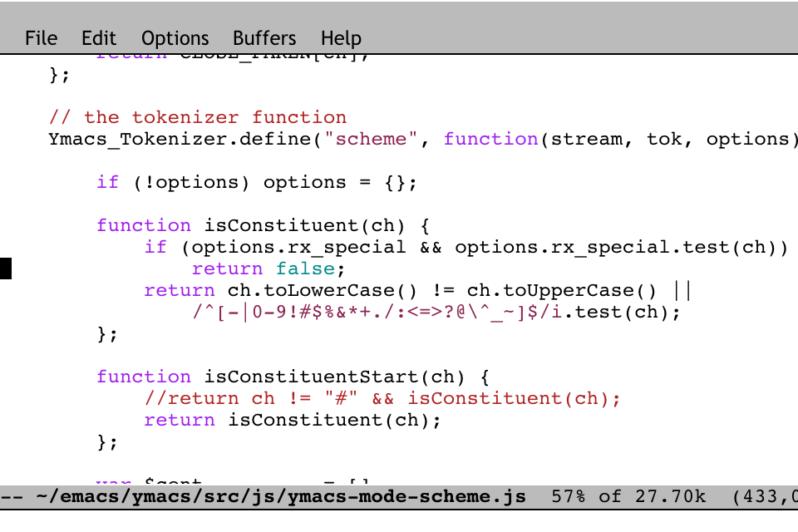Click the commented-out "//return ch" line

382,398
